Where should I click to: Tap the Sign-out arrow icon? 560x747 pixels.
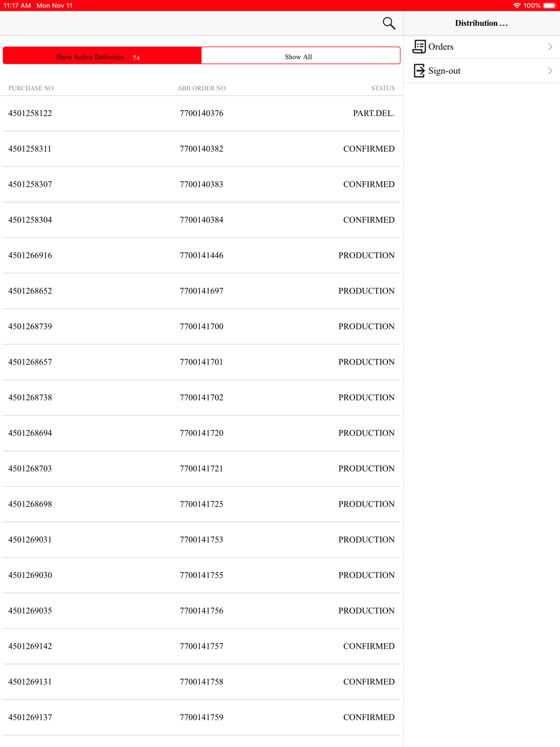coord(419,71)
